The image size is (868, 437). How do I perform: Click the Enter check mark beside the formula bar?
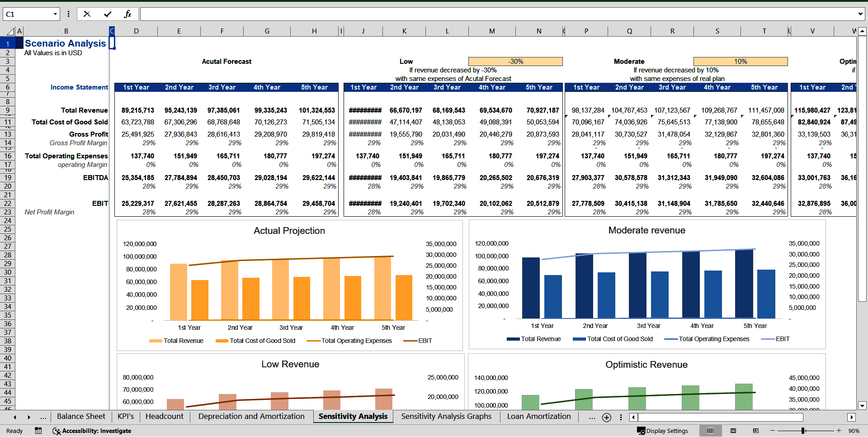107,14
